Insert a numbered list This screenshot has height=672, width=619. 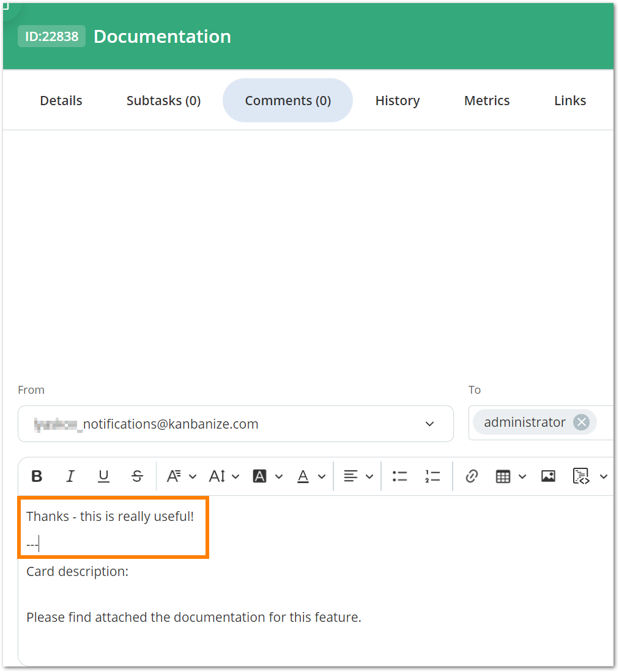point(432,476)
